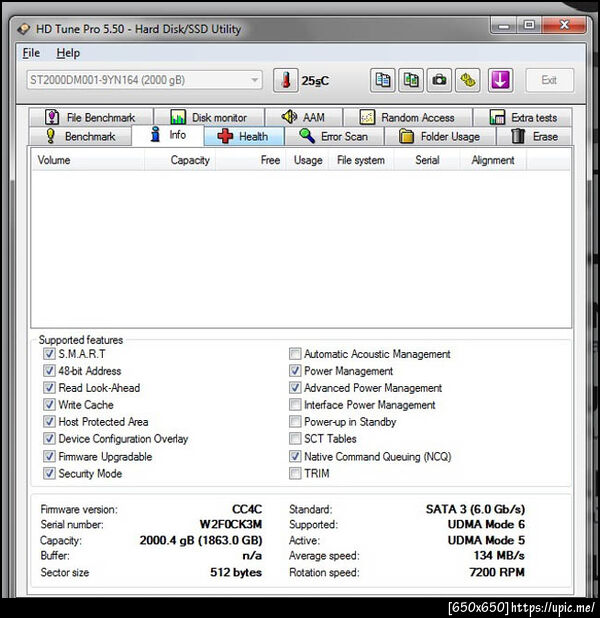Click the HD Tune Pro title bar icon
The image size is (600, 618).
click(24, 29)
